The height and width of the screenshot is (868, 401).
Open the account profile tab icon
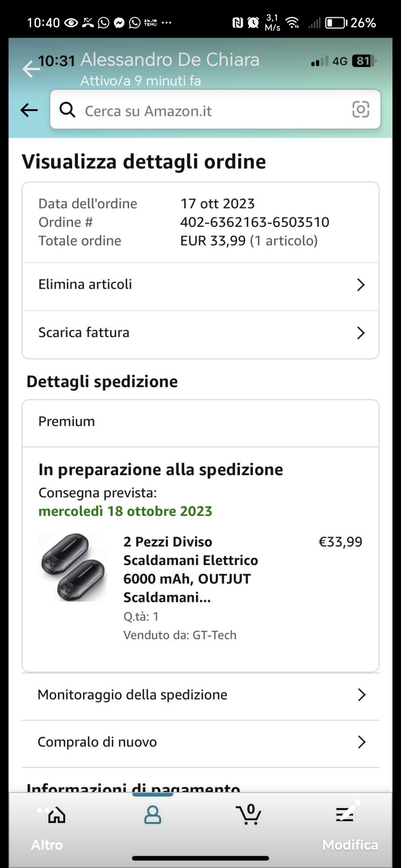[x=153, y=815]
